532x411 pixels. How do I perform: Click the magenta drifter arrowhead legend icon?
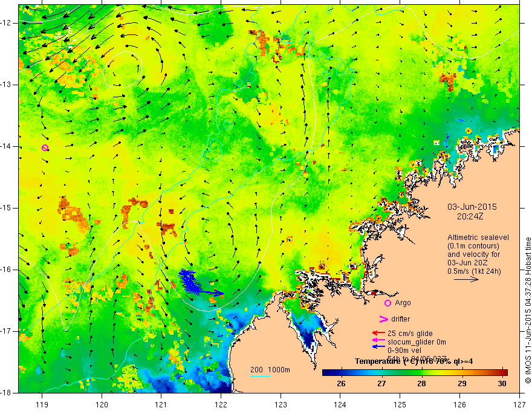point(383,319)
